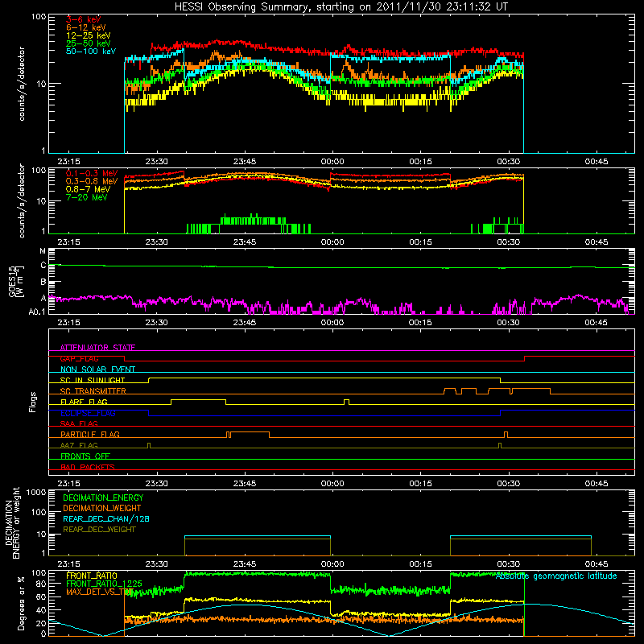Click the 23:15 tick label under flags plot
644x644 pixels.
(68, 484)
